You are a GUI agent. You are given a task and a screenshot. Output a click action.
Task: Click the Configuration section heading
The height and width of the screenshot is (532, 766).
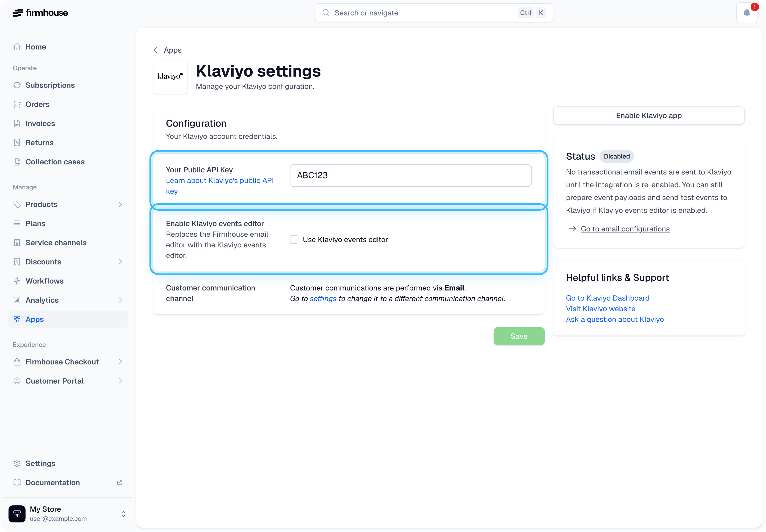click(196, 124)
